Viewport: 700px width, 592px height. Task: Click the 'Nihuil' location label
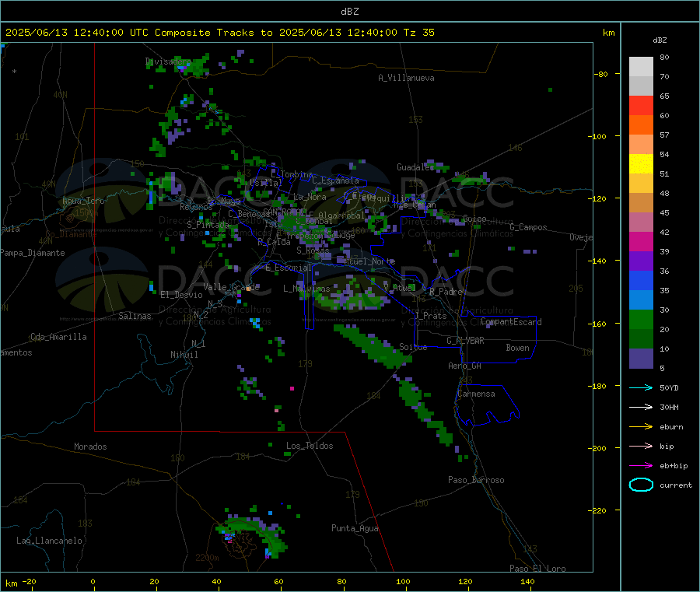point(184,355)
